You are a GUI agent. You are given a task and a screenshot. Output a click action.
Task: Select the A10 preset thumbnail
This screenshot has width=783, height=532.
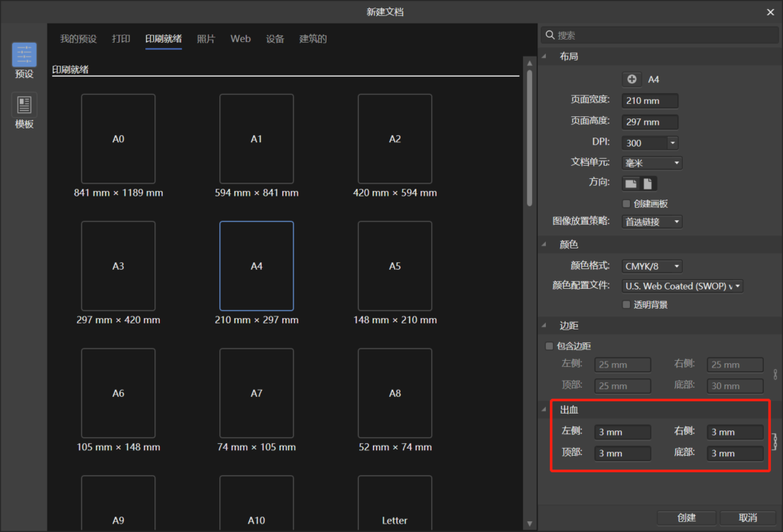(257, 503)
